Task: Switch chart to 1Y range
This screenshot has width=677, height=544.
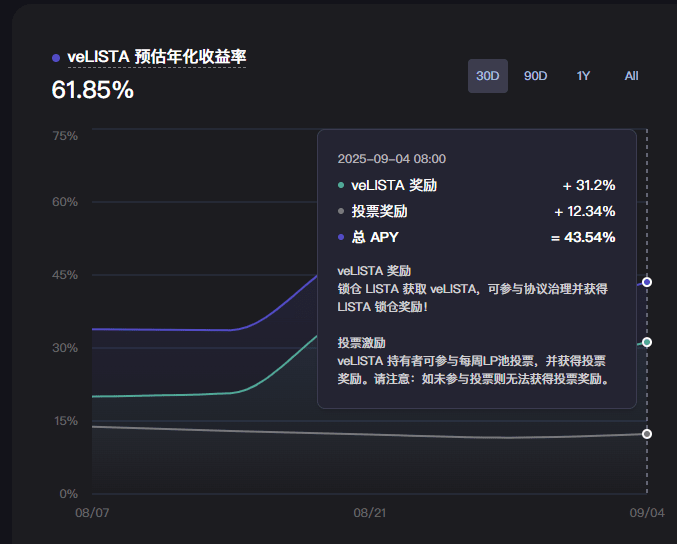Action: click(x=583, y=76)
